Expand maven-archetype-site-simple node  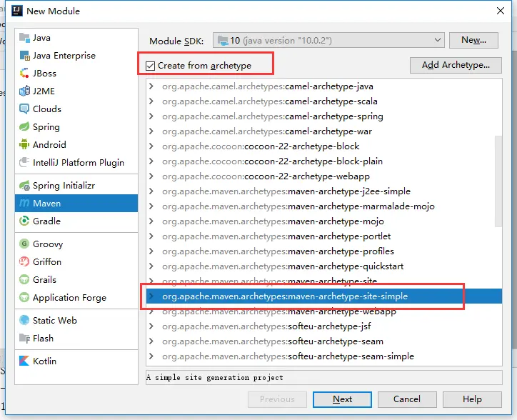click(x=151, y=296)
